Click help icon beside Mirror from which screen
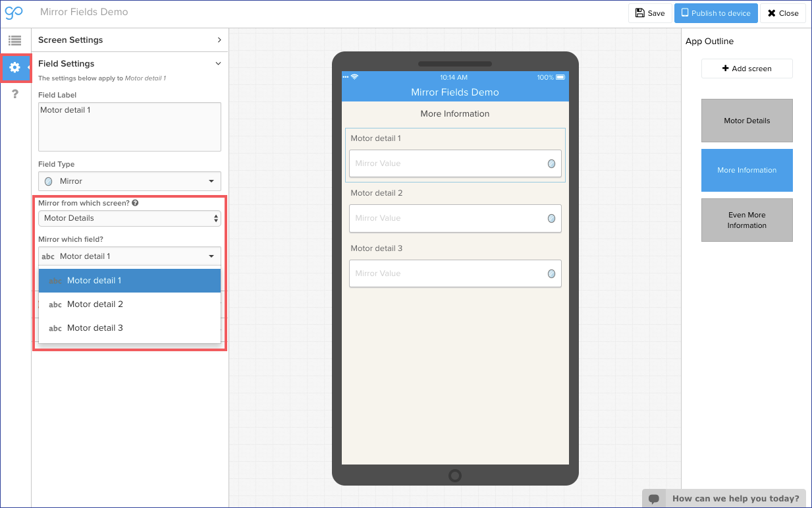This screenshot has width=812, height=508. tap(135, 203)
